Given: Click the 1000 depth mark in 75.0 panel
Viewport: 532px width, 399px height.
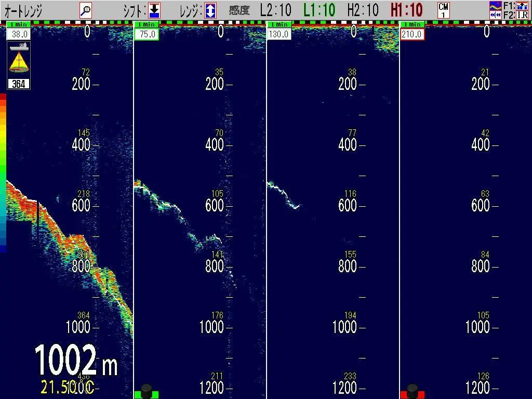Looking at the screenshot, I should (211, 327).
